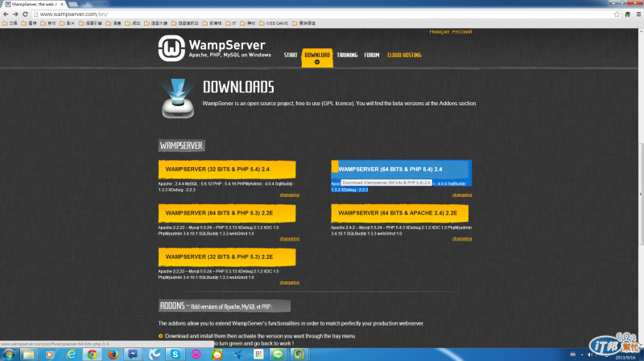Open the IT bookmarks folder
The image size is (644, 361).
[x=231, y=23]
